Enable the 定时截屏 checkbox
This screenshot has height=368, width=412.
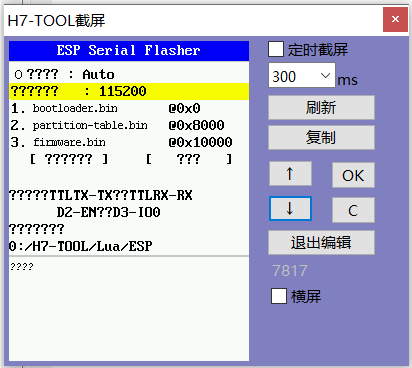pyautogui.click(x=276, y=50)
